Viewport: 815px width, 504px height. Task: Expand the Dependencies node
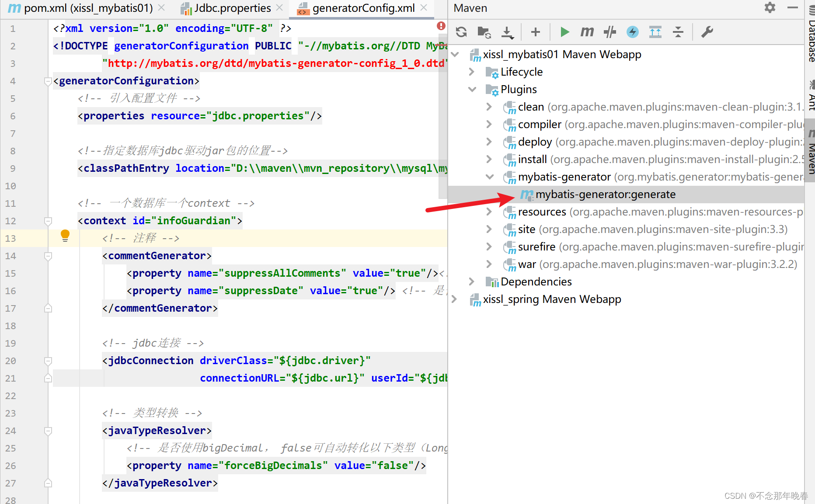(x=472, y=282)
